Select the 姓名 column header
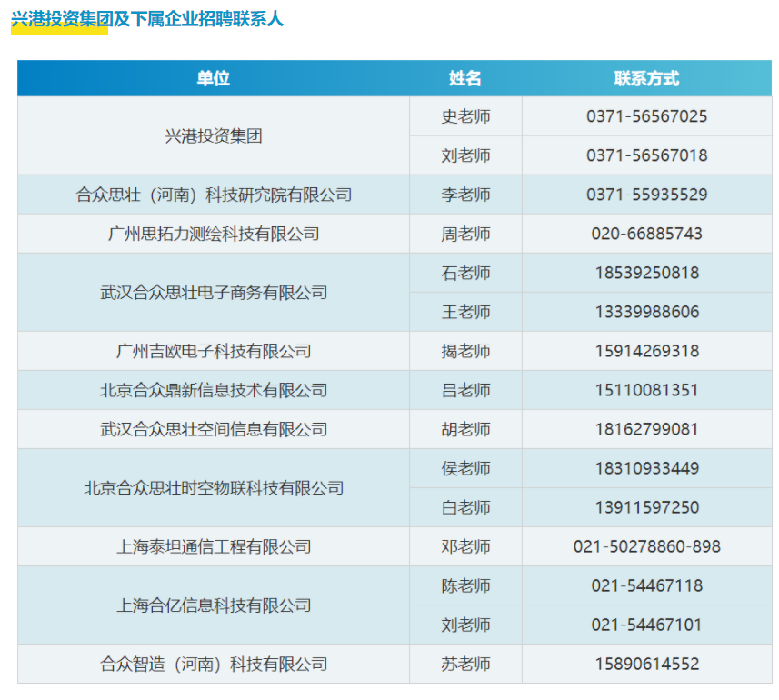This screenshot has width=779, height=700. pyautogui.click(x=465, y=78)
